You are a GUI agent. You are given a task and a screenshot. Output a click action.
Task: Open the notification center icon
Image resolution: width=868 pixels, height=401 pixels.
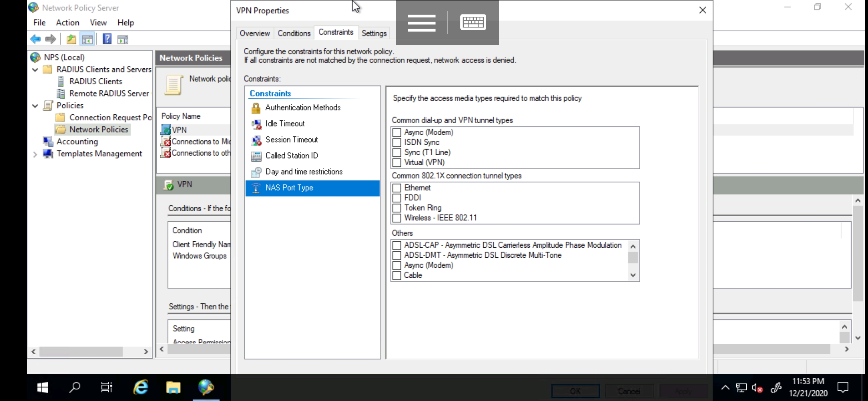click(843, 388)
